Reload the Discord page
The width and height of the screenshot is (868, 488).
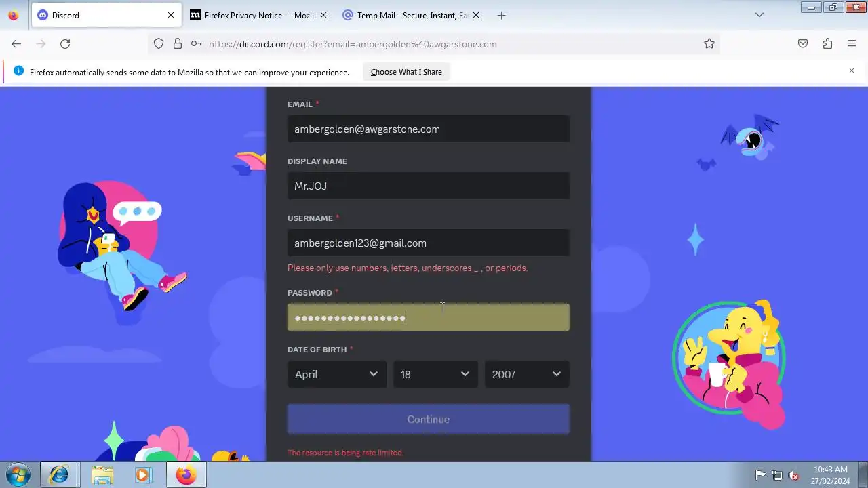click(x=65, y=43)
